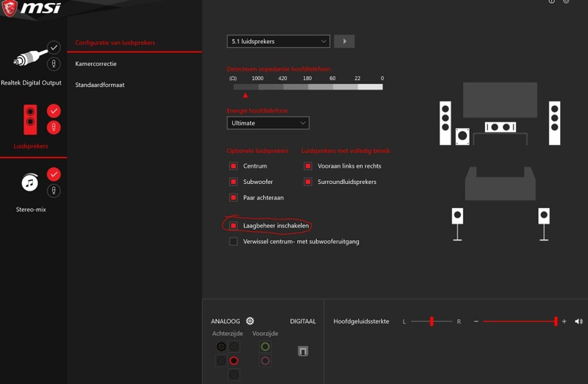This screenshot has height=384, width=588.
Task: Open the Energie hoofdtelefoon Ultimate dropdown
Action: pyautogui.click(x=268, y=123)
